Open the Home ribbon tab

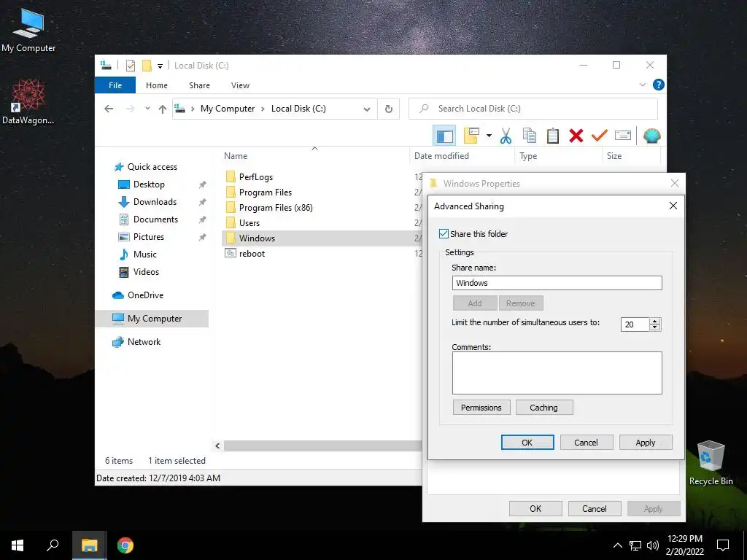click(x=157, y=85)
